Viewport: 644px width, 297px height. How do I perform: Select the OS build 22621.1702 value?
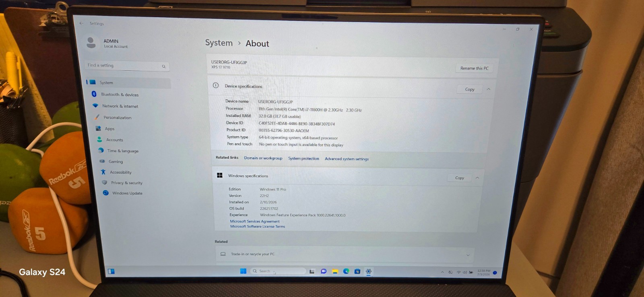tap(269, 209)
